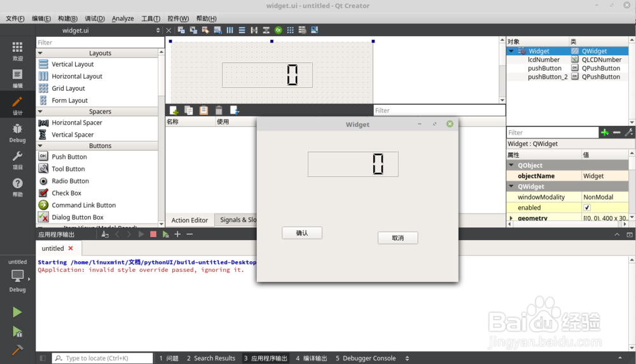636x364 pixels.
Task: Toggle the enabled property checkbox
Action: point(587,208)
